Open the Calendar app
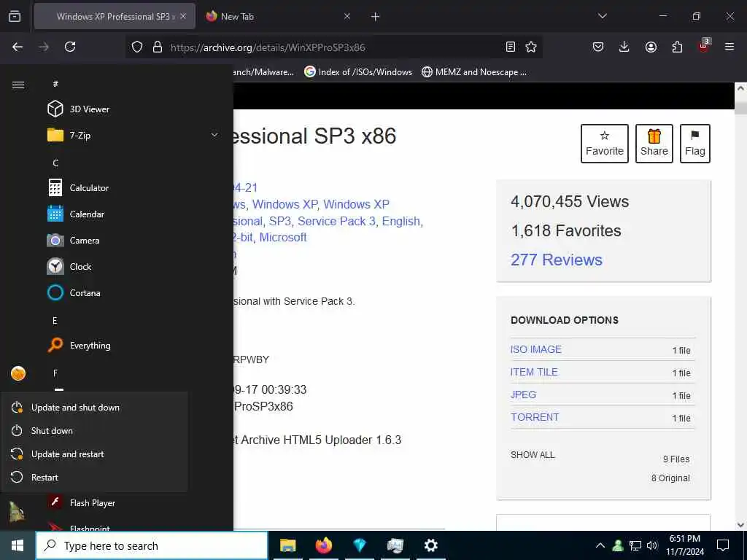Viewport: 747px width, 560px height. pos(76,214)
